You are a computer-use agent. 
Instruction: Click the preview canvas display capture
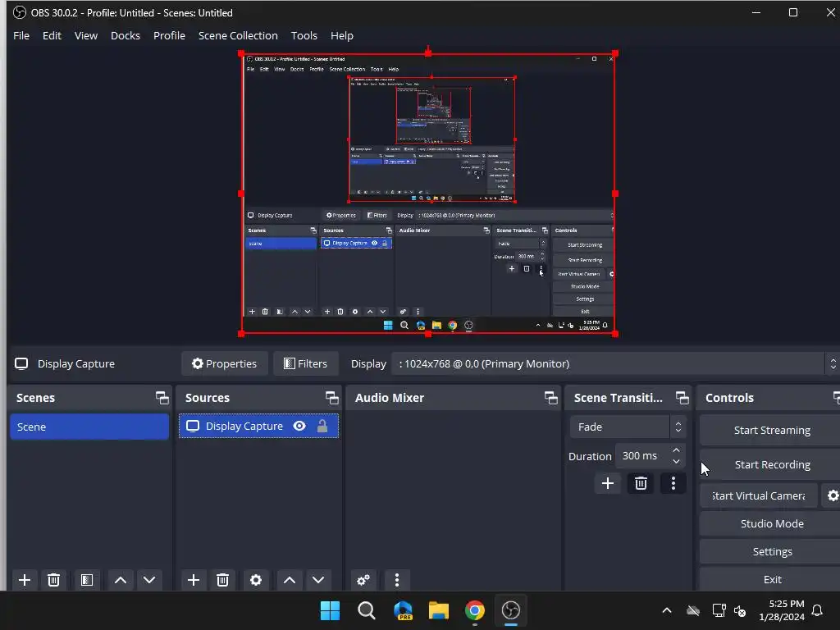[x=427, y=194]
